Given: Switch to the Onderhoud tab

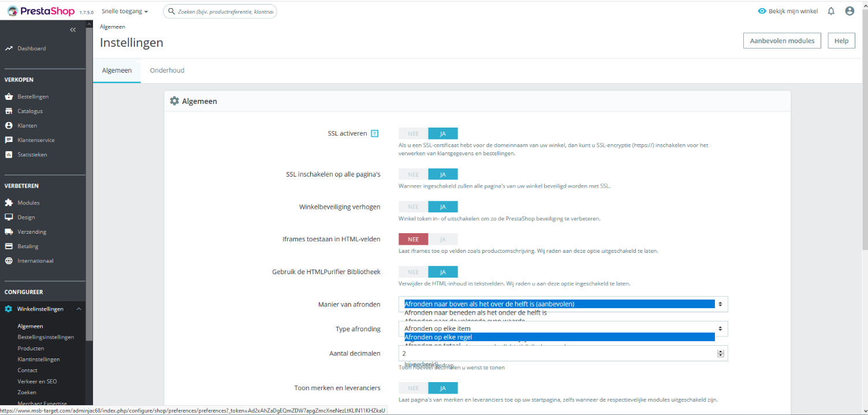Looking at the screenshot, I should point(167,70).
